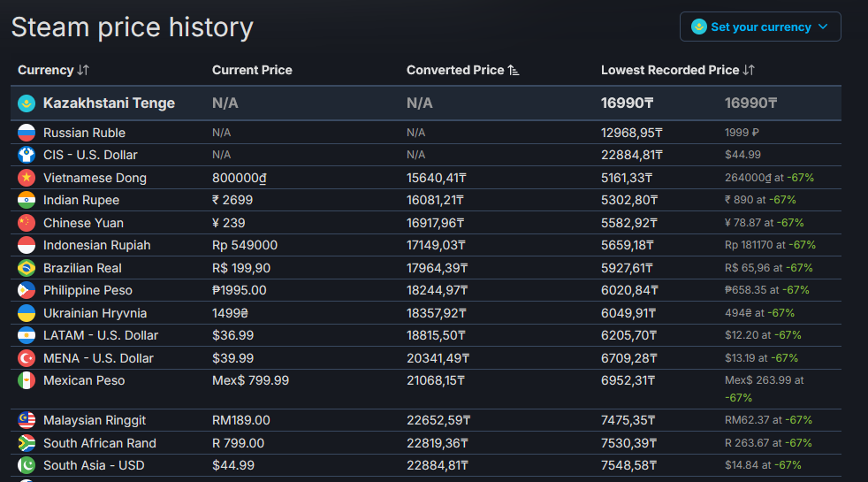Click the Philippines flag icon
The image size is (868, 482).
pos(27,290)
